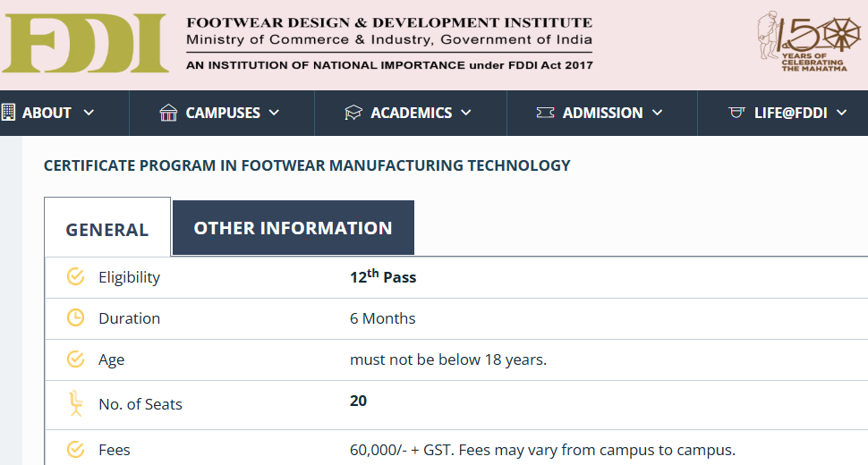This screenshot has height=465, width=868.
Task: Expand the About dropdown arrow
Action: (x=89, y=113)
